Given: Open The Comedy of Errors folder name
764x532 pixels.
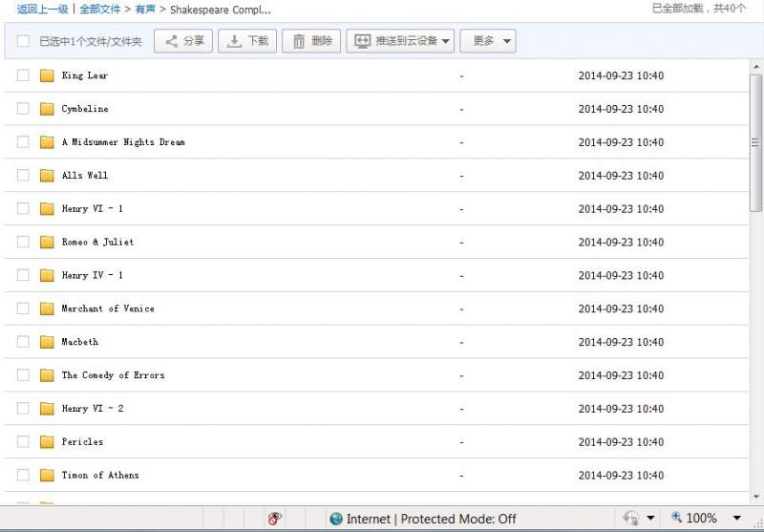Looking at the screenshot, I should (113, 374).
